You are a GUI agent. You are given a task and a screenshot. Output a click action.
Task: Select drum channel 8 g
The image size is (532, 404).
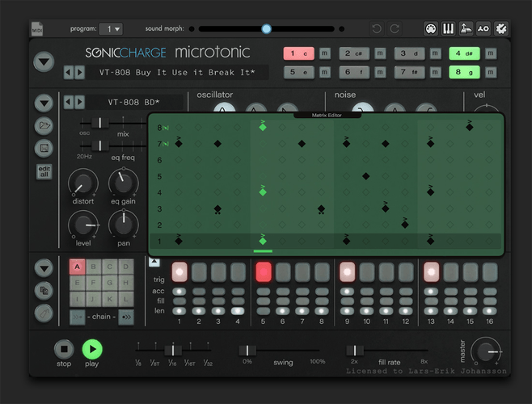tap(464, 72)
